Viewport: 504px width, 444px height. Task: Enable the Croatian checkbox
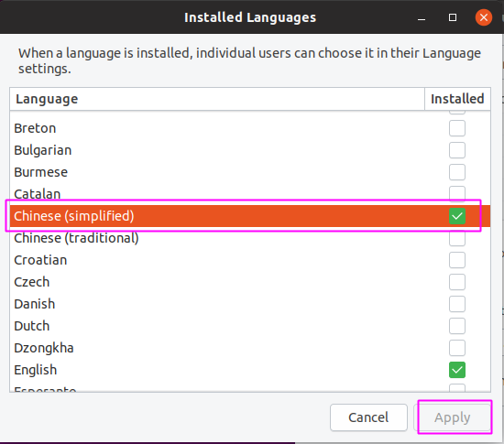[456, 260]
